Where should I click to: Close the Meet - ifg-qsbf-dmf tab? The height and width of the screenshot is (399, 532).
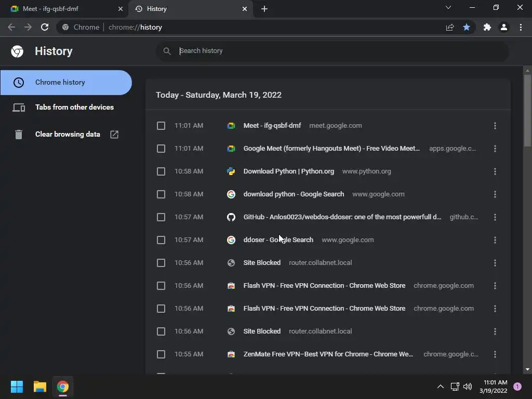[x=121, y=9]
